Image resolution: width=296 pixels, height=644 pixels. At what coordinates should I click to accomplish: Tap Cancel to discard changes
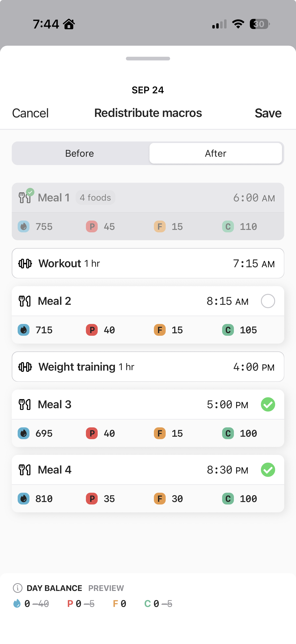pos(30,113)
